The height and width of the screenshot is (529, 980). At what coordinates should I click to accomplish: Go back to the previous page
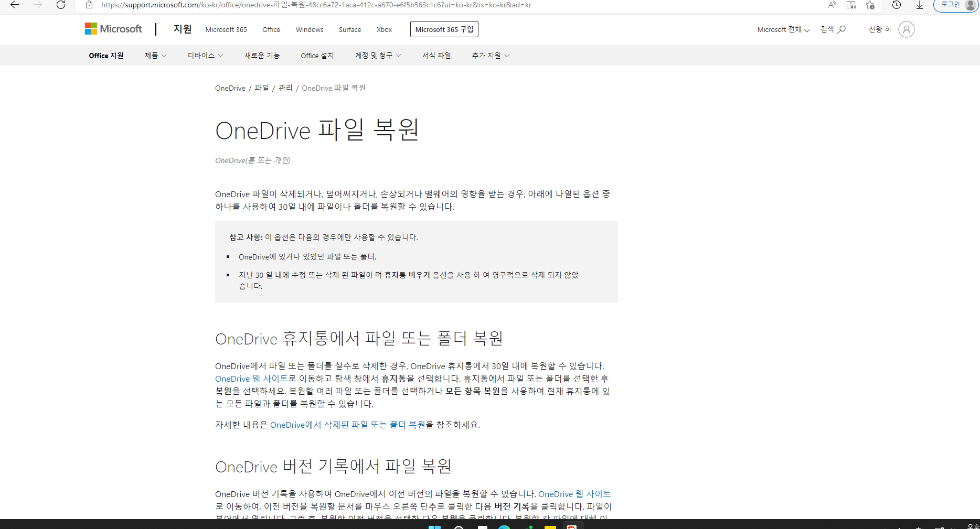coord(15,5)
